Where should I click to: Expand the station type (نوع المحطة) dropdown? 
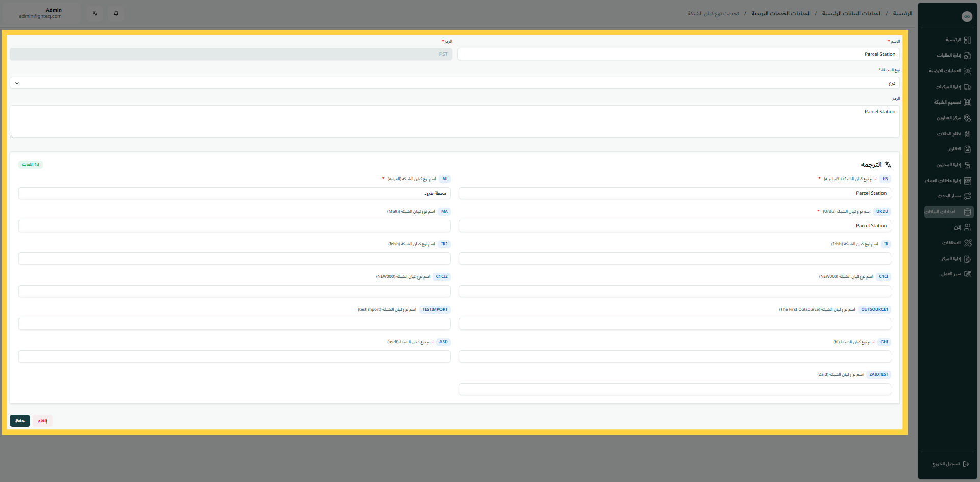pyautogui.click(x=454, y=83)
